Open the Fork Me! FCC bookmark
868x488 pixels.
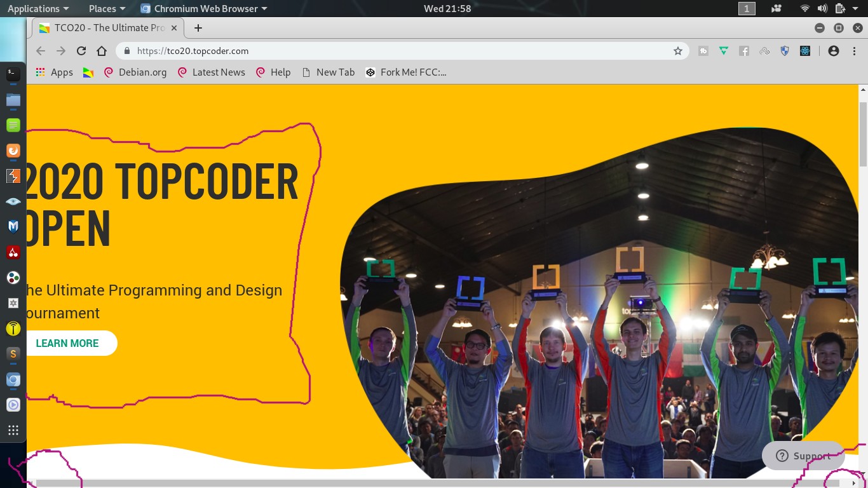click(x=405, y=72)
